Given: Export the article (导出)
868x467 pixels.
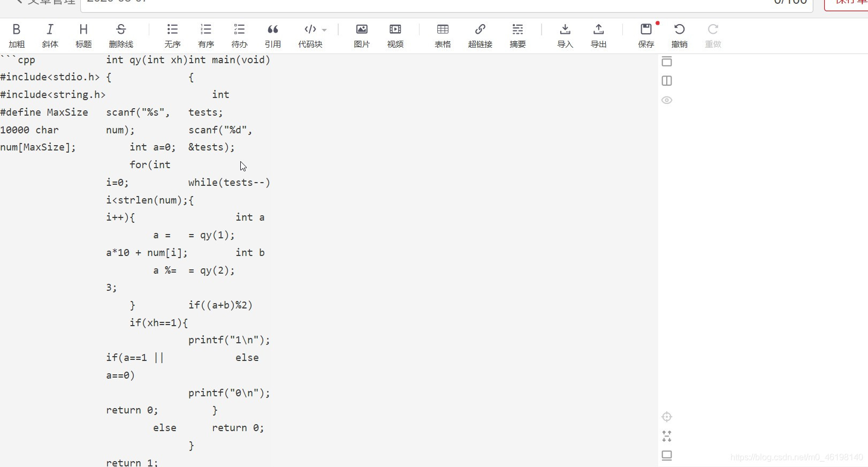Looking at the screenshot, I should click(598, 35).
